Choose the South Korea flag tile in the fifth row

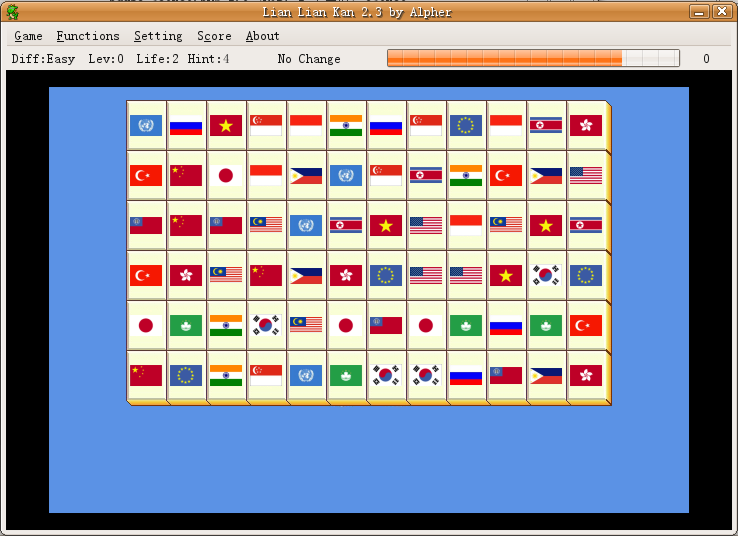266,325
